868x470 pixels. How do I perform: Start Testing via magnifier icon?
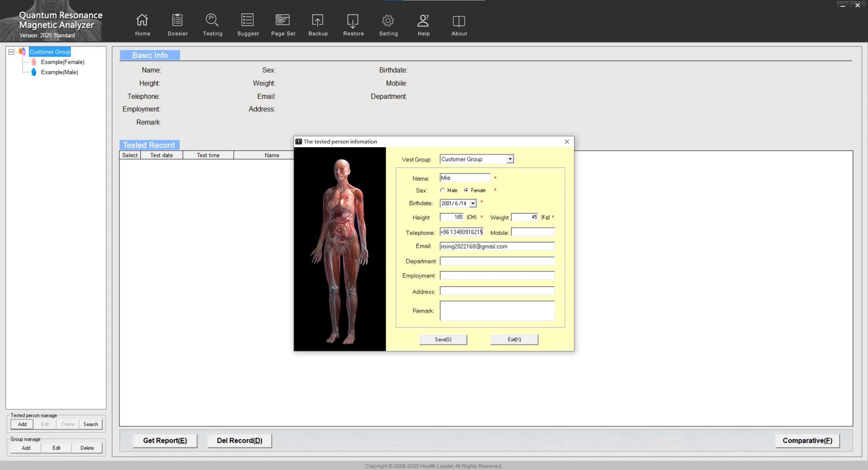(212, 20)
